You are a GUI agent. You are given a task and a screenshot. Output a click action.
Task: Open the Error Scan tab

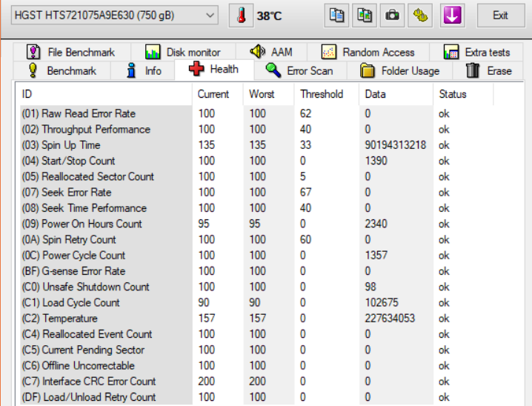pos(300,71)
